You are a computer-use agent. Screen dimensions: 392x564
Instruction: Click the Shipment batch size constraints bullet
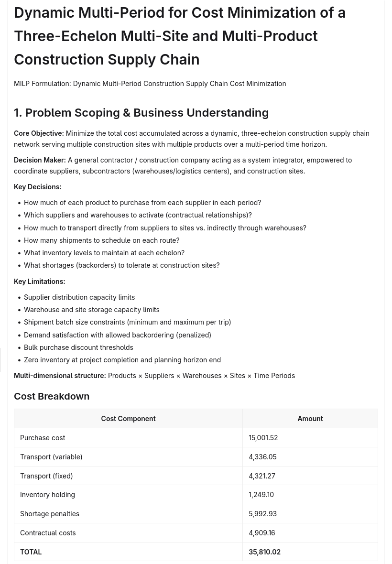click(127, 322)
